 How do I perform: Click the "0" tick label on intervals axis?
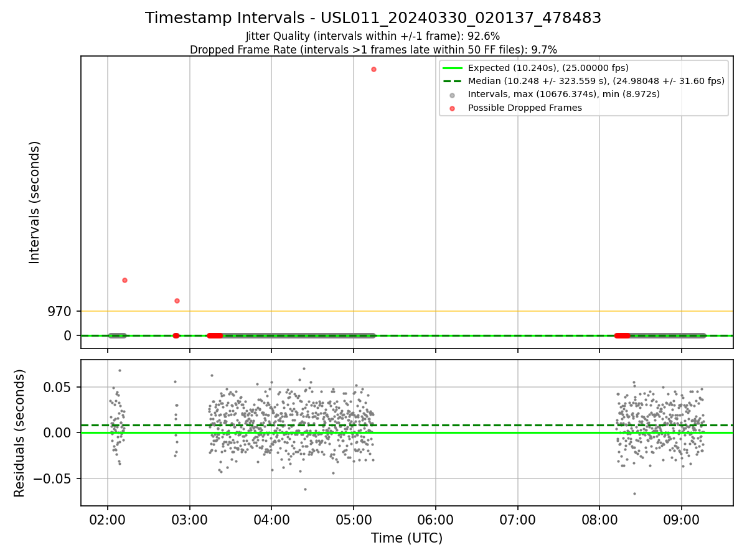coord(68,335)
